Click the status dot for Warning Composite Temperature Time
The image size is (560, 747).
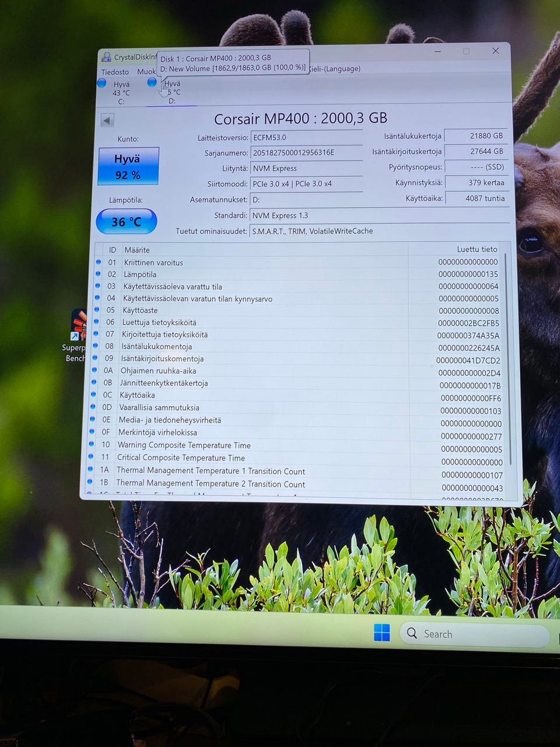pyautogui.click(x=91, y=444)
